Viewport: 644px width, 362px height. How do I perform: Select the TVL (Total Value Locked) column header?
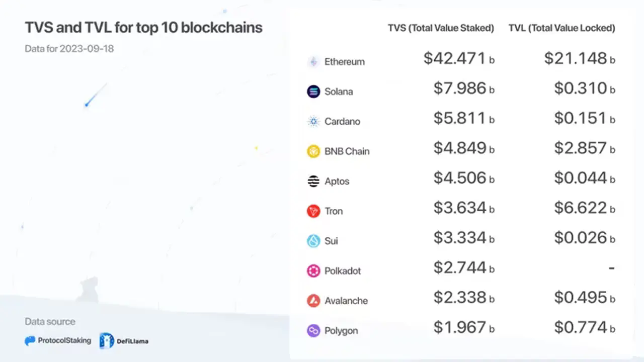pyautogui.click(x=561, y=28)
